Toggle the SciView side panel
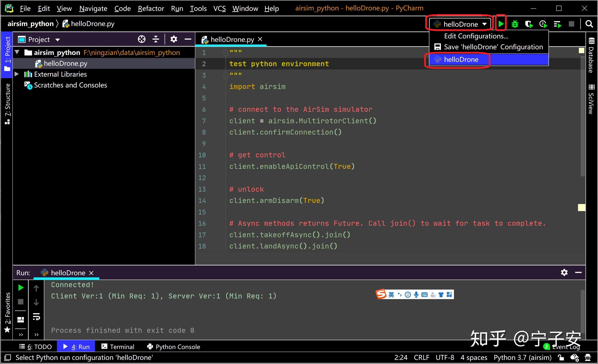 pos(591,99)
